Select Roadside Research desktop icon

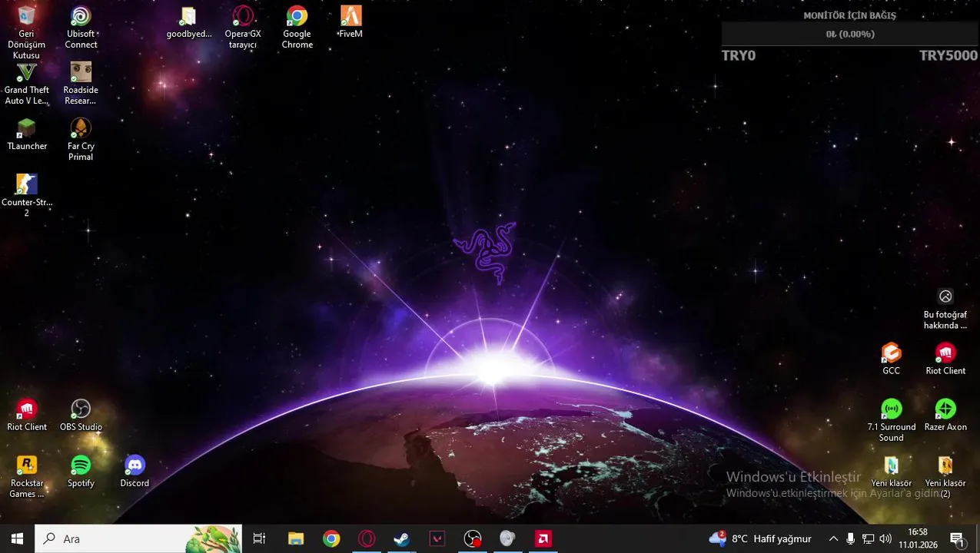81,84
